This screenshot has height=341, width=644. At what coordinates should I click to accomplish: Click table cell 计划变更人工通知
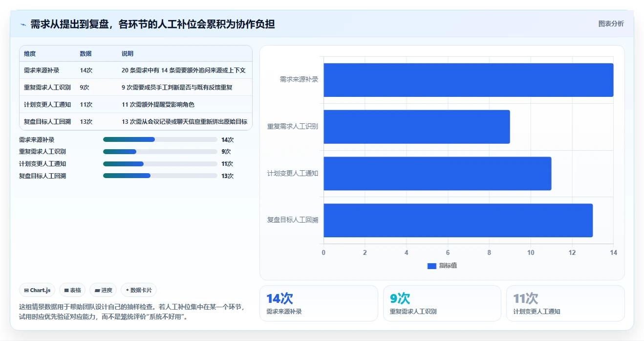(47, 105)
